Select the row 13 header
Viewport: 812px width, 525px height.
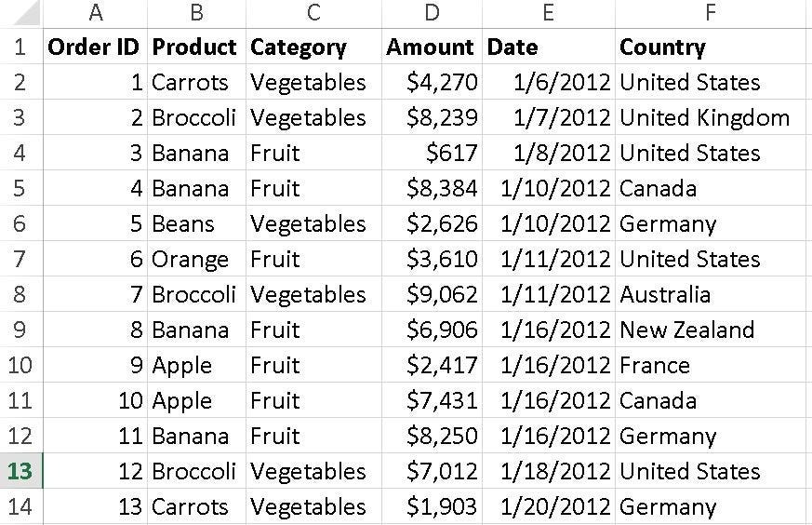pyautogui.click(x=20, y=471)
